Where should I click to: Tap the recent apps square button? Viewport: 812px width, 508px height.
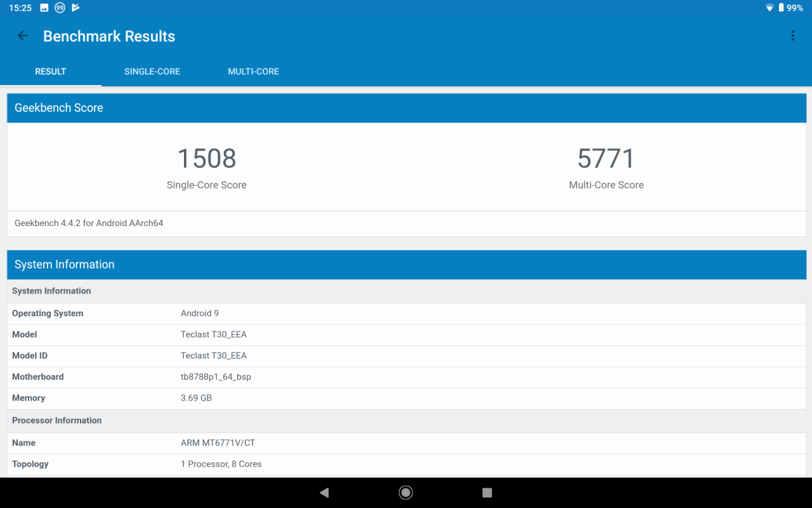point(487,493)
